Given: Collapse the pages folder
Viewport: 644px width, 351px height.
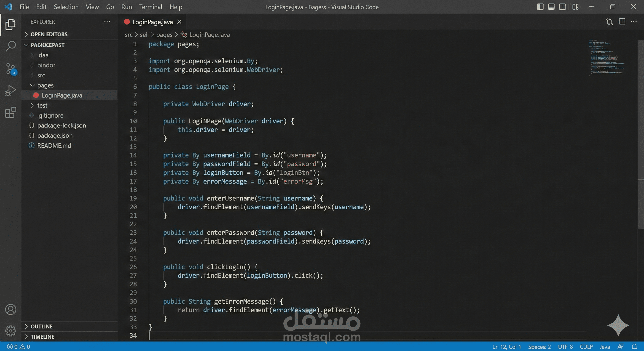Looking at the screenshot, I should click(45, 85).
